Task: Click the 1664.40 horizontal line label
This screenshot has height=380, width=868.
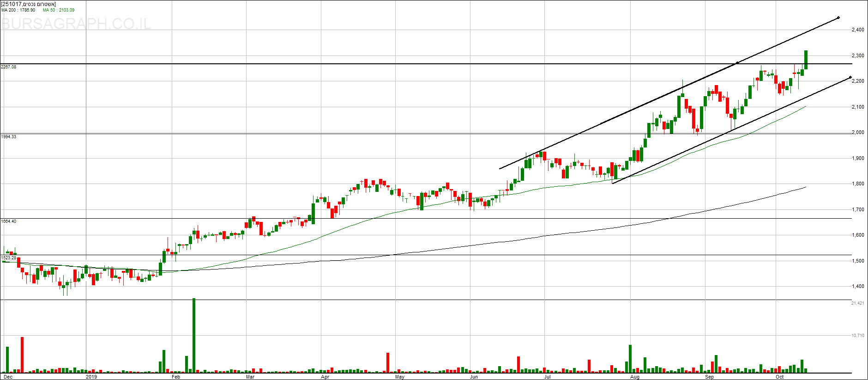Action: [9, 221]
